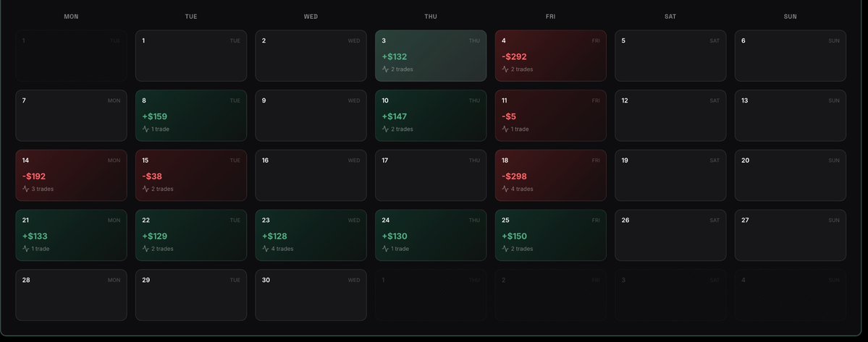
Task: Click the trades icon on day 10
Action: pos(385,129)
